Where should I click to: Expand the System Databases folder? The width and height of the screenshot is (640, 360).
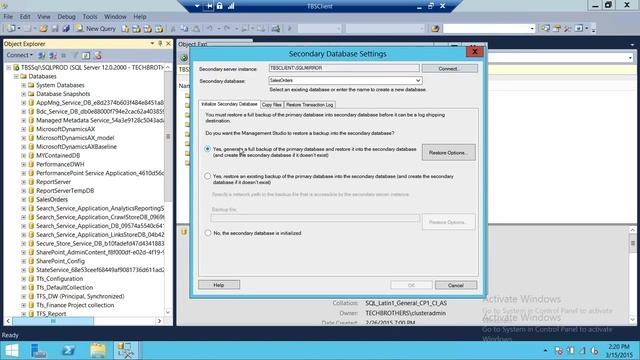(24, 85)
